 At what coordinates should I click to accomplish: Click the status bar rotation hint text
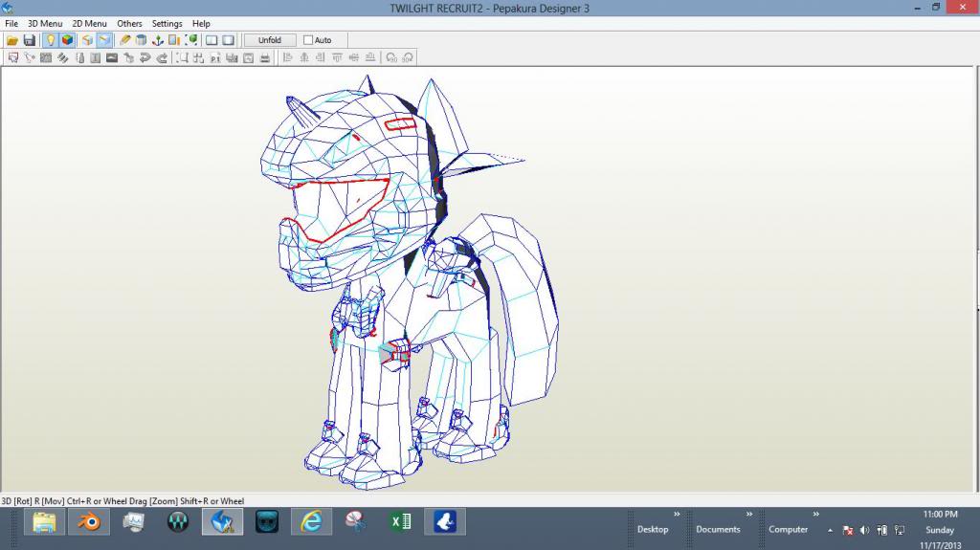pyautogui.click(x=122, y=500)
